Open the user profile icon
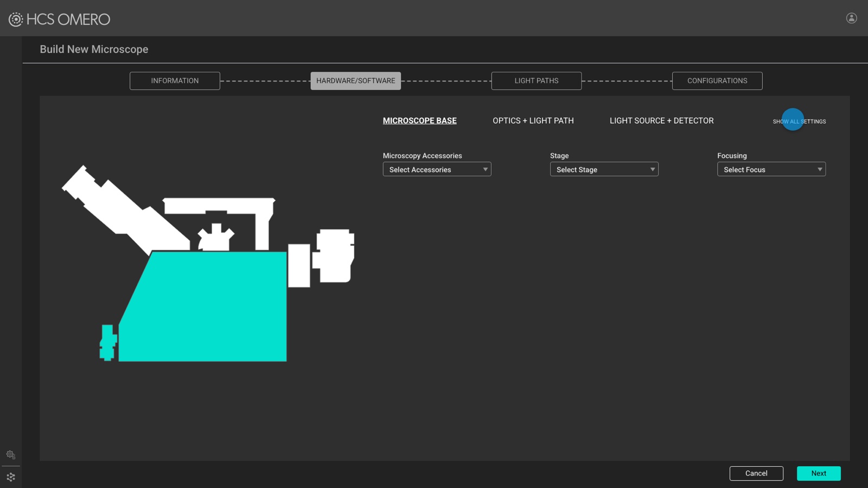This screenshot has height=488, width=868. [852, 18]
